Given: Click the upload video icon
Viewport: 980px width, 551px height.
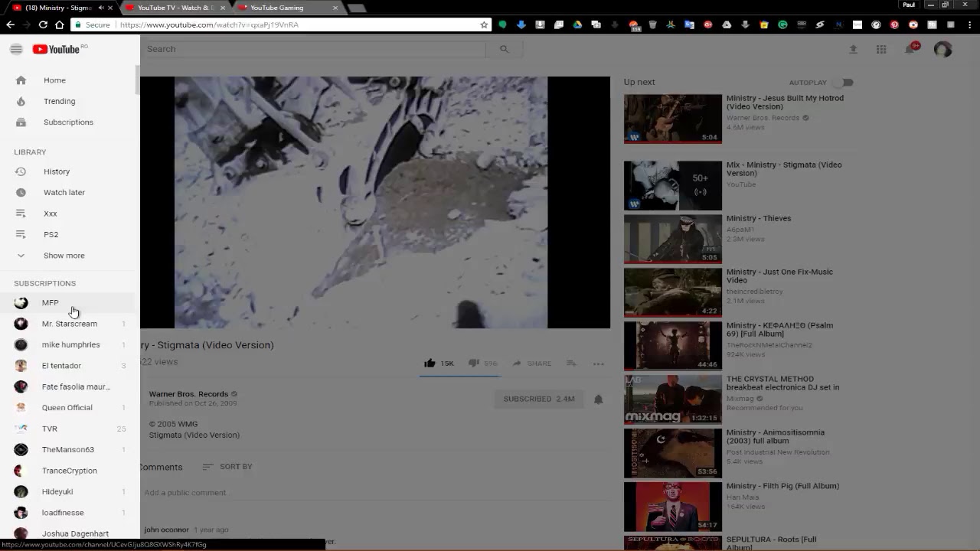Looking at the screenshot, I should point(853,49).
